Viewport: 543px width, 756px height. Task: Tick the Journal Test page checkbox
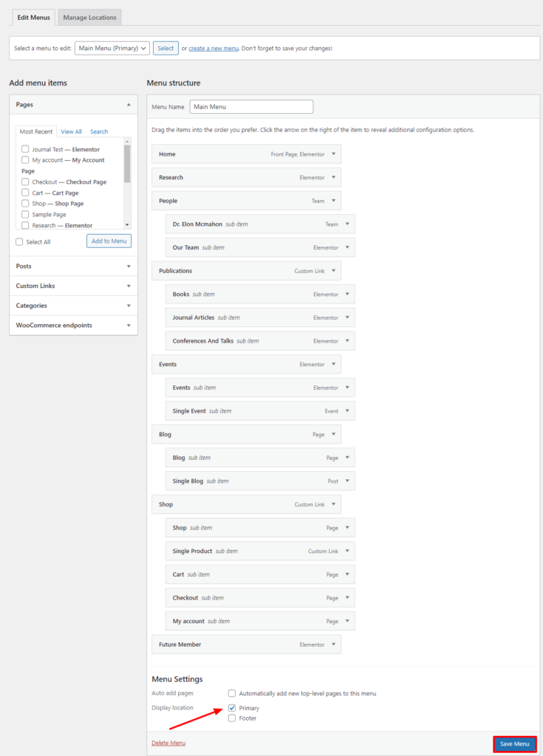25,149
